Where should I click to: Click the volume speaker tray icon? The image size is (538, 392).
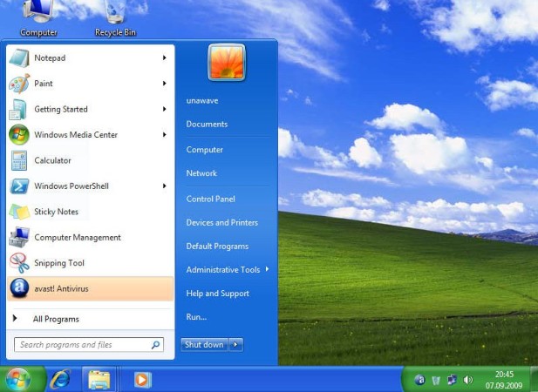coord(467,380)
